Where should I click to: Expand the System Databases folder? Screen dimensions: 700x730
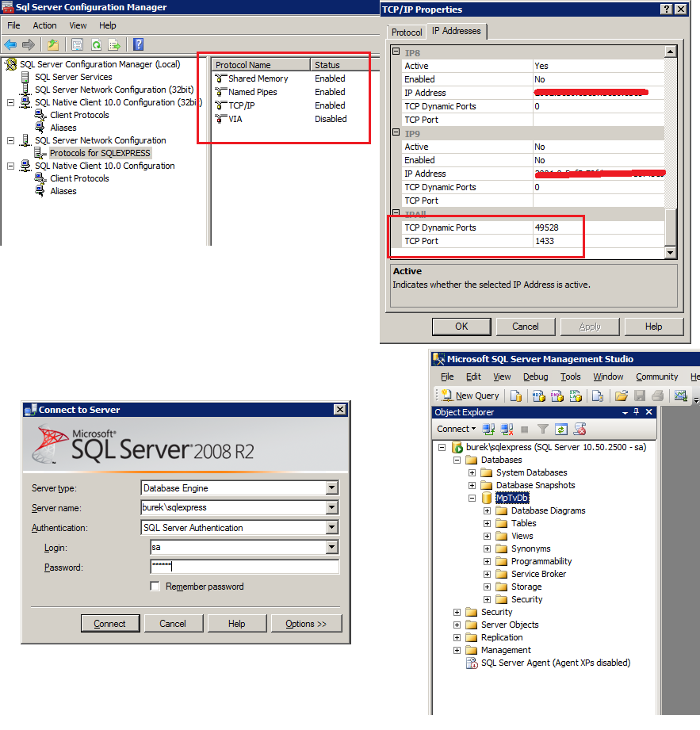click(472, 472)
